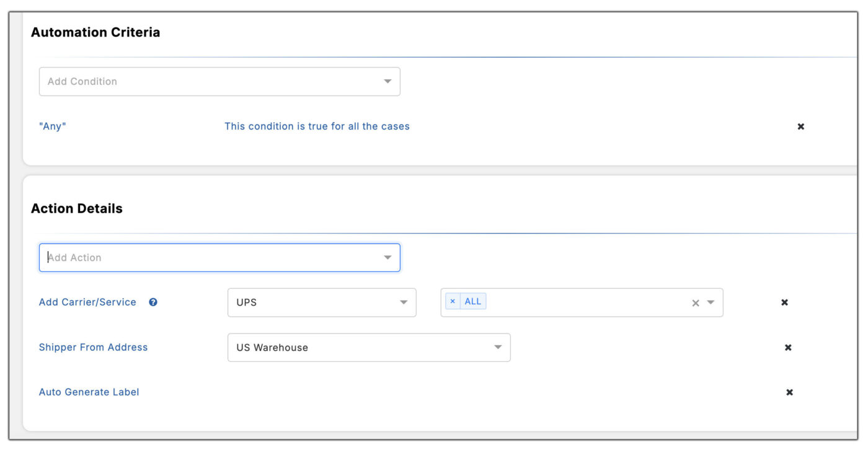Select the ALL services tag
Screen dimensions: 868x450
[472, 300]
